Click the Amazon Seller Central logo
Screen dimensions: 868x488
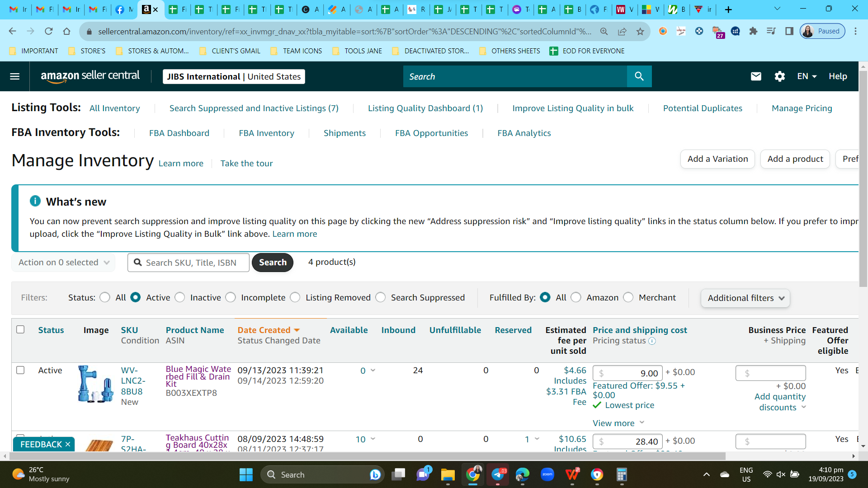(x=90, y=76)
